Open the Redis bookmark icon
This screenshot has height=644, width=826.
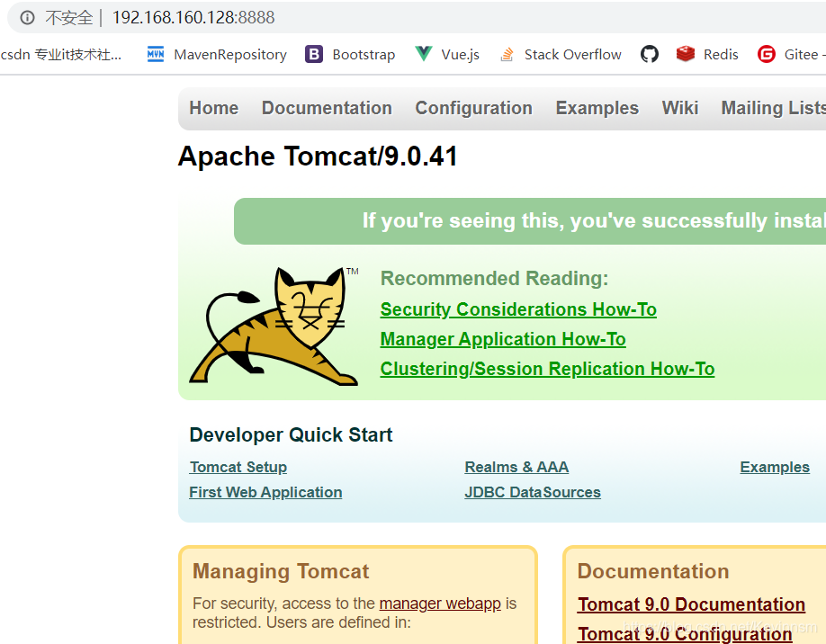point(686,54)
